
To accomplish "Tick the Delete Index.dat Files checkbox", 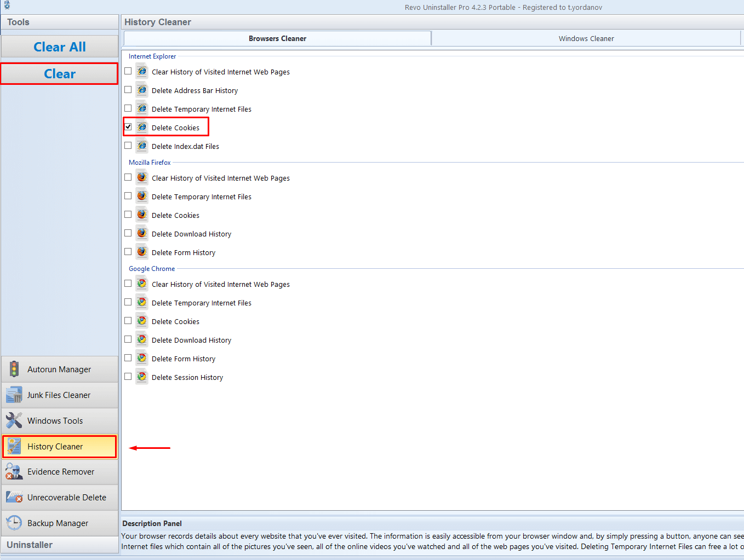I will [128, 146].
